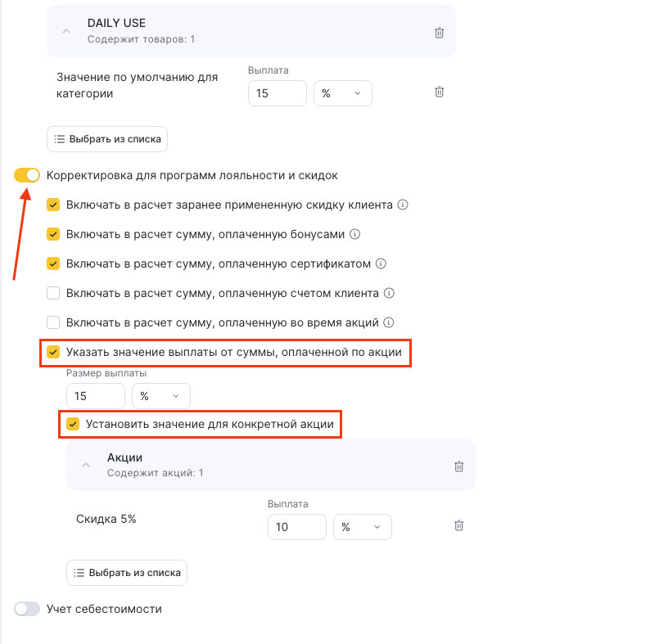
Task: Delete the Акции promotions block
Action: (x=459, y=466)
